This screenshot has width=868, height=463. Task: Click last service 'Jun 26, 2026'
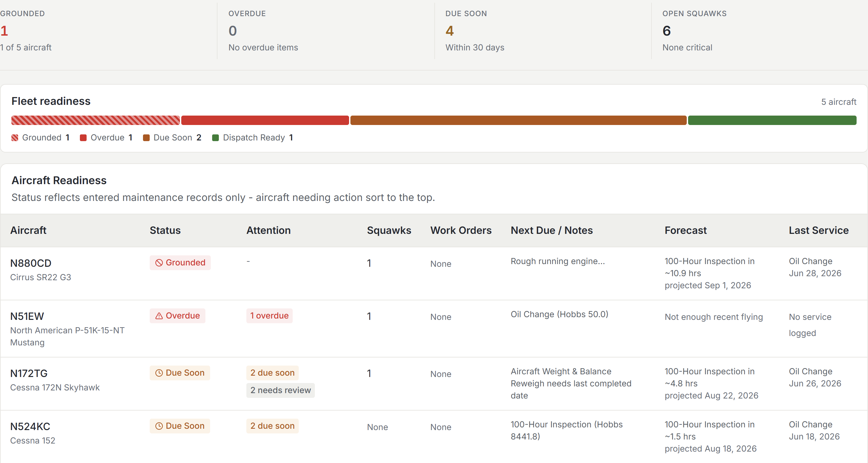pos(815,384)
